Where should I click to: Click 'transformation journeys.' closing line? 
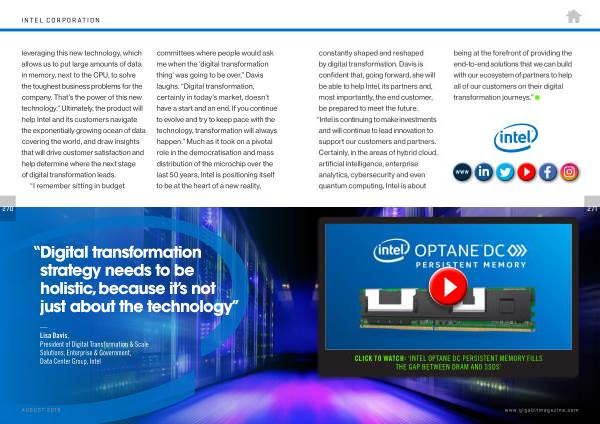pos(493,97)
